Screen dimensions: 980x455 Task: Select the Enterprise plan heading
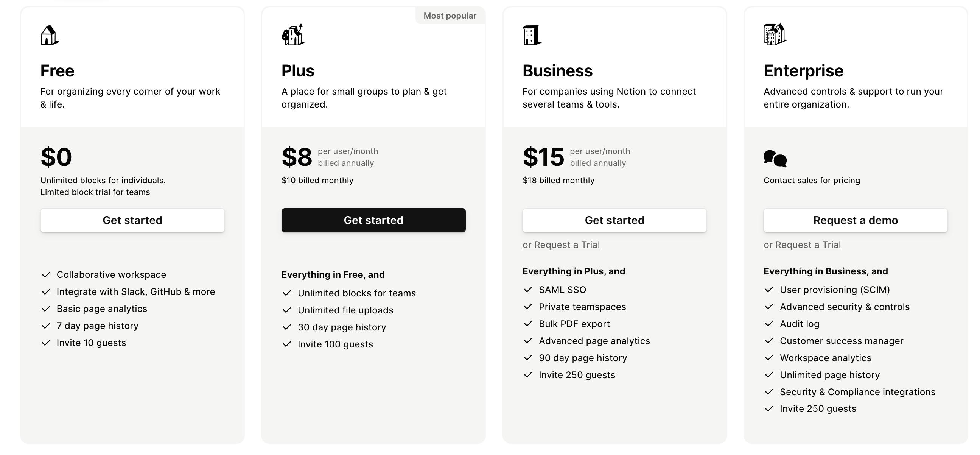803,71
